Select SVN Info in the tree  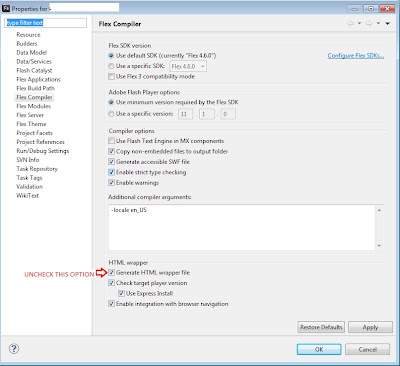(x=28, y=160)
